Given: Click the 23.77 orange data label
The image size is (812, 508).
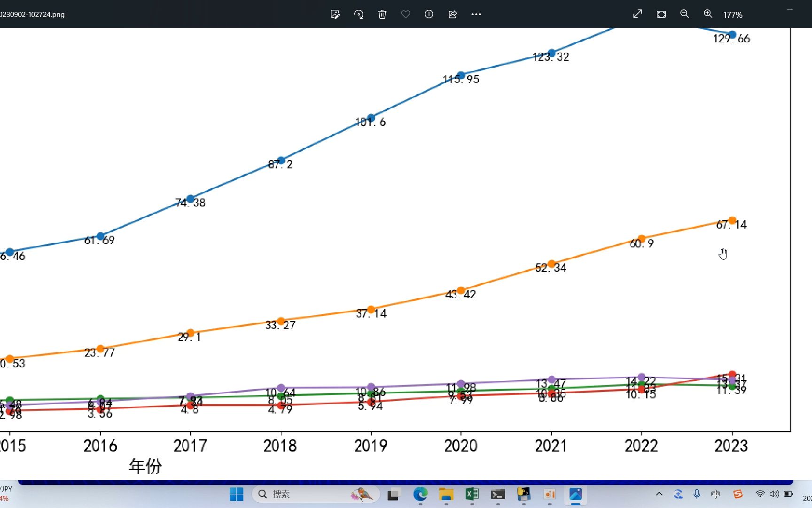Looking at the screenshot, I should pos(100,353).
